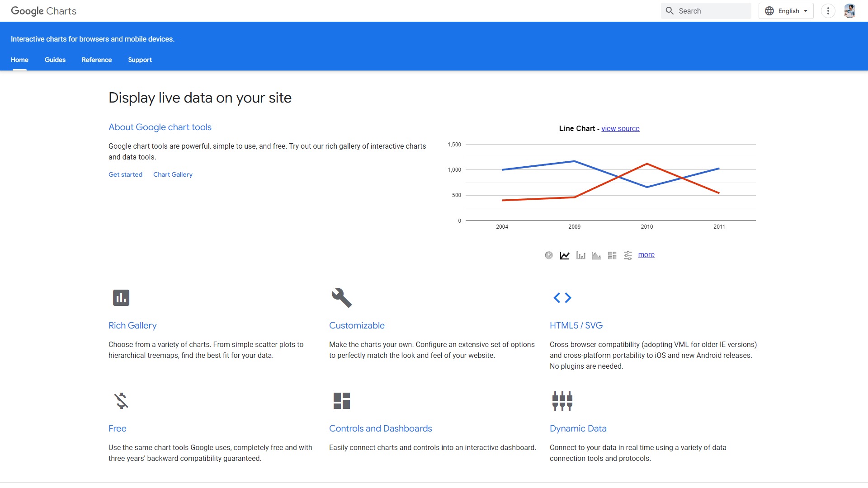Select the area chart type icon
Screen dimensions: 868x488
pyautogui.click(x=596, y=255)
